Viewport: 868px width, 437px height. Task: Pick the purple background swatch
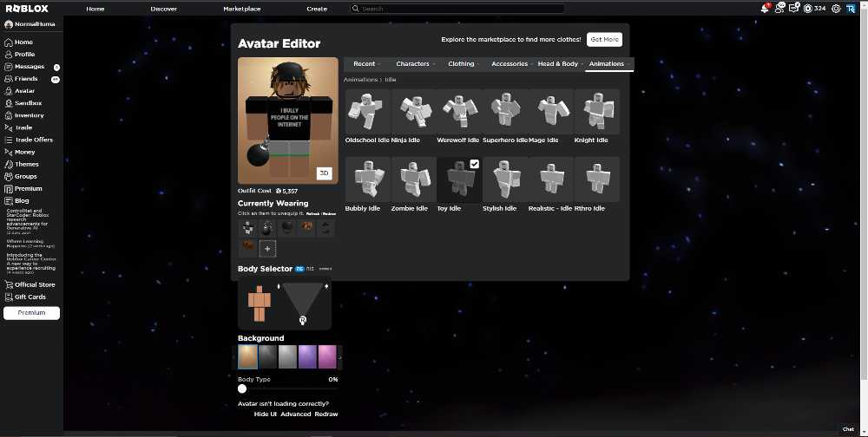307,356
